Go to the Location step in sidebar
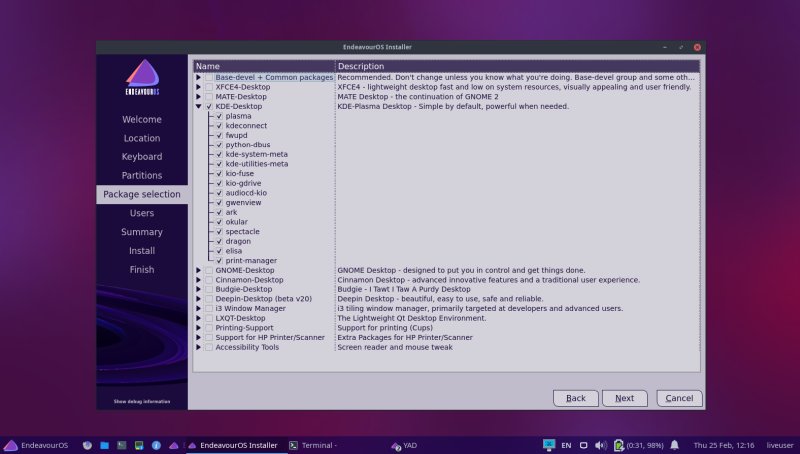The width and height of the screenshot is (800, 454). [142, 138]
